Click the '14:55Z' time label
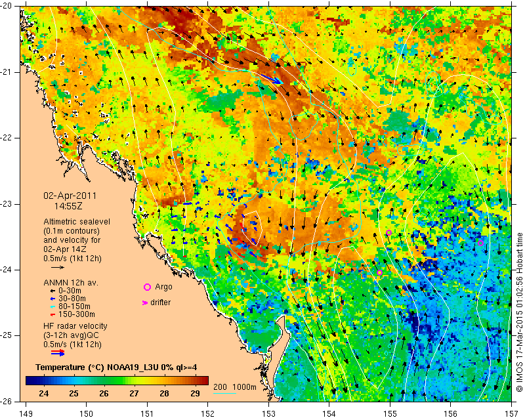Image resolution: width=525 pixels, height=420 pixels. 68,206
